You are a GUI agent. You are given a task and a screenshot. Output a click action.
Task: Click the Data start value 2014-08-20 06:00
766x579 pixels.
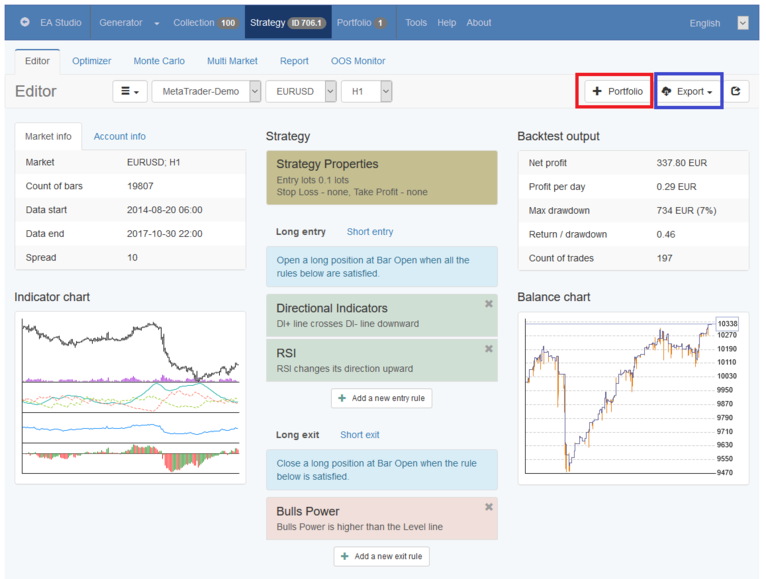click(x=165, y=210)
